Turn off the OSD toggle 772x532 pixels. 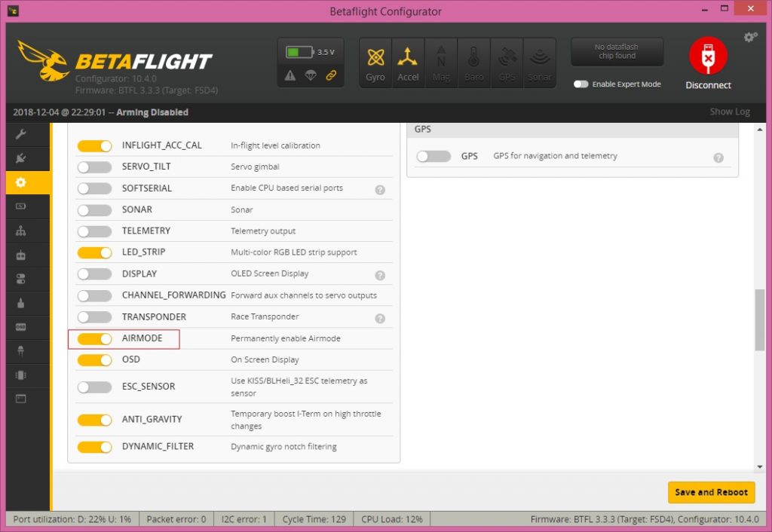(x=94, y=360)
